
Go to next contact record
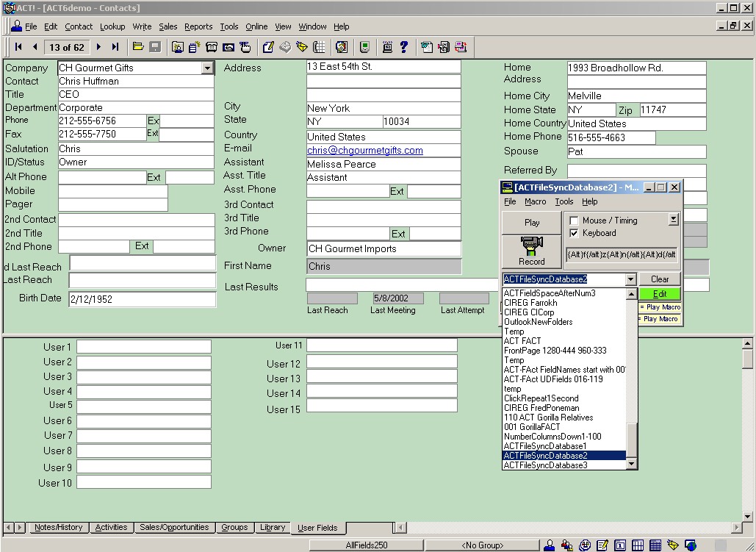tap(99, 47)
